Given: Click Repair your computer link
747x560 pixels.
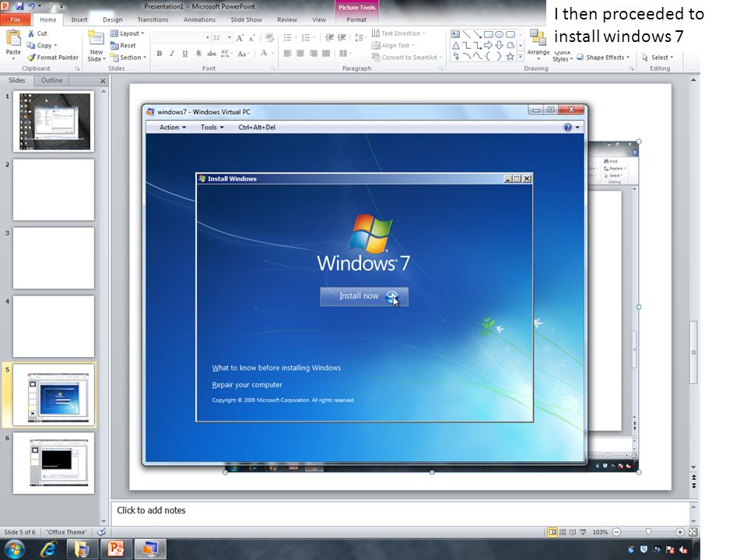Looking at the screenshot, I should [247, 385].
